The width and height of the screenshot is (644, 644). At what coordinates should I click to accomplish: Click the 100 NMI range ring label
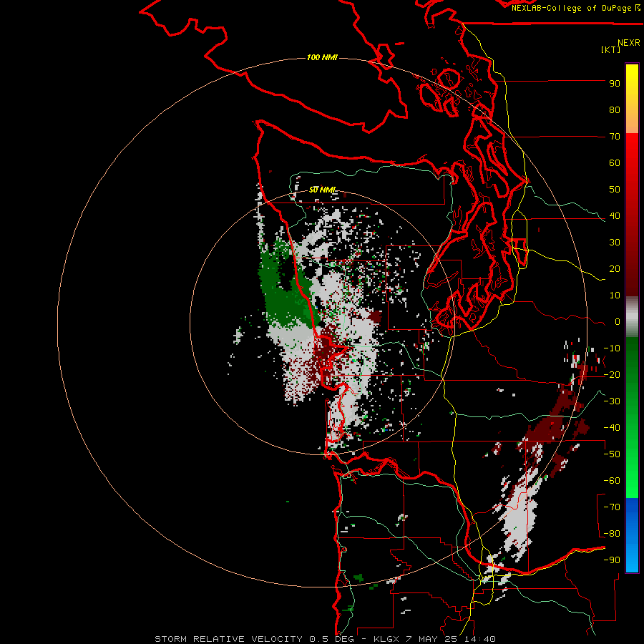322,57
